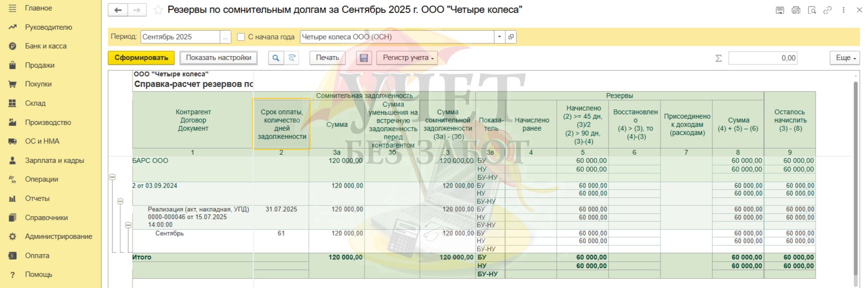Expand the 'Еще' menu
The width and height of the screenshot is (868, 288).
pos(844,58)
